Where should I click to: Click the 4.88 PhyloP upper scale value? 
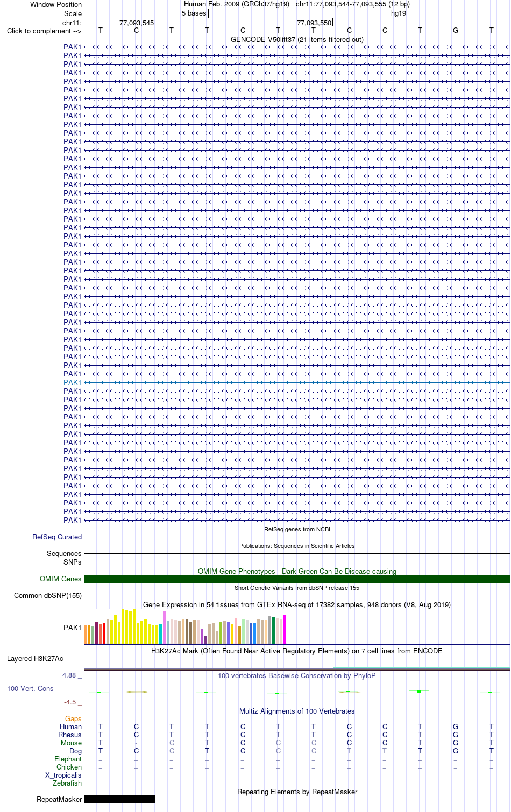click(x=69, y=675)
